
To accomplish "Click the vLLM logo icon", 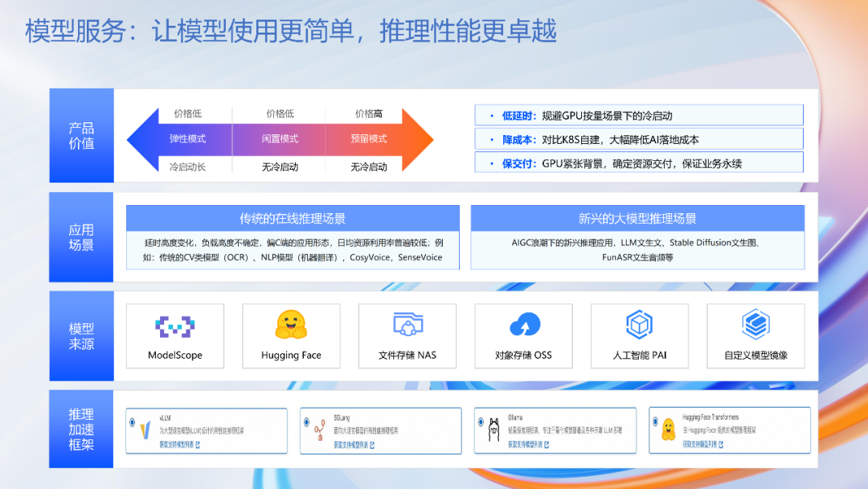I will [x=145, y=430].
